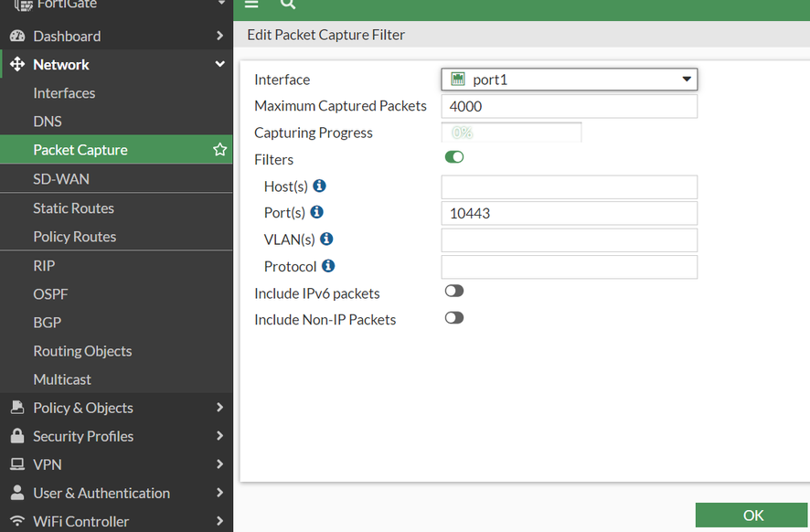Viewport: 810px width, 532px height.
Task: Click the search magnifier icon in header
Action: point(288,5)
